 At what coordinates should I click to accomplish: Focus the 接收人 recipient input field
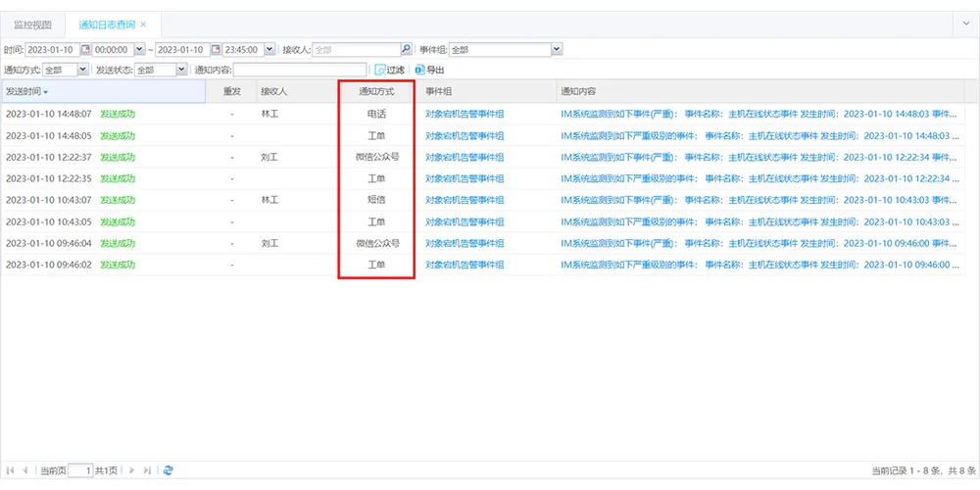click(x=357, y=49)
